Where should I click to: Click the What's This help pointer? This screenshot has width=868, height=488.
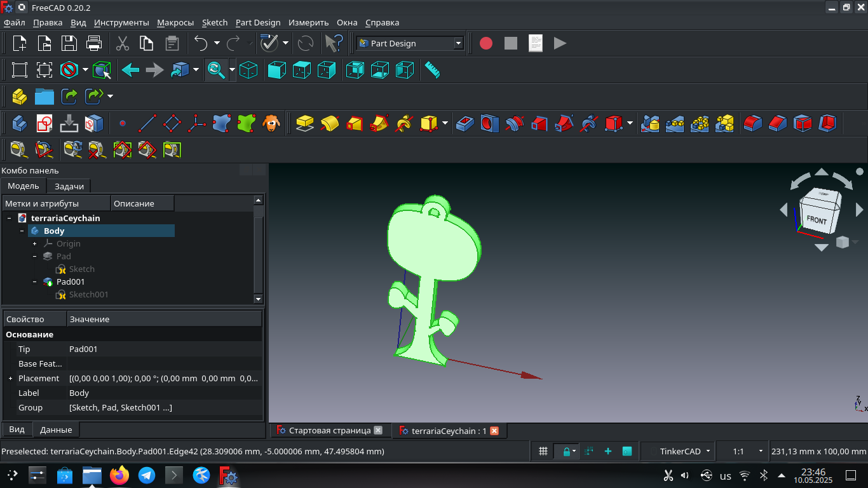[x=333, y=43]
